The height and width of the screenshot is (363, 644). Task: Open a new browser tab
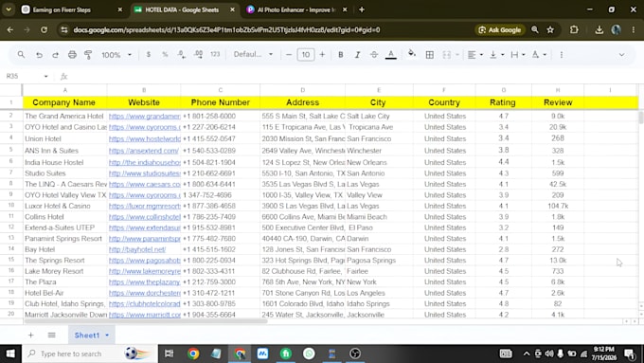click(362, 9)
